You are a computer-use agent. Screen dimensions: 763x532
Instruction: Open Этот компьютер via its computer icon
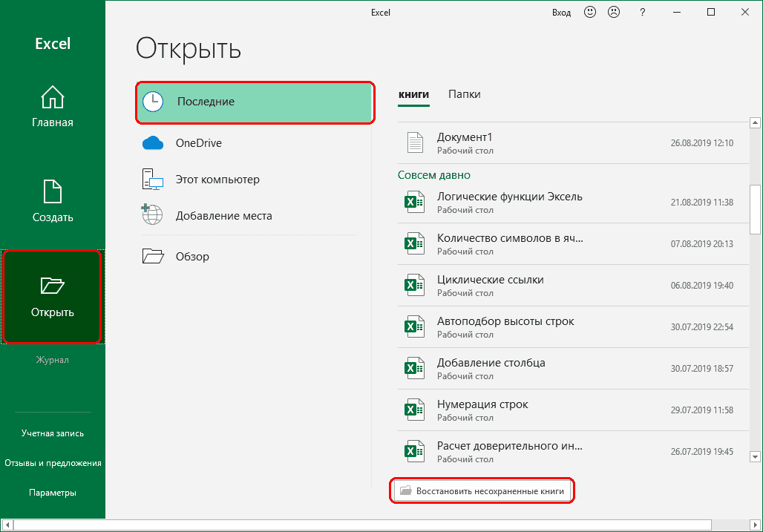click(152, 179)
